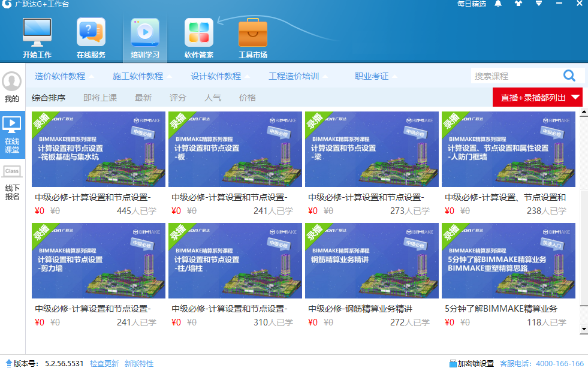Image resolution: width=588 pixels, height=371 pixels.
Task: Open the 5分钟了解BIMMAKE精算业务 course thumbnail
Action: tap(508, 261)
